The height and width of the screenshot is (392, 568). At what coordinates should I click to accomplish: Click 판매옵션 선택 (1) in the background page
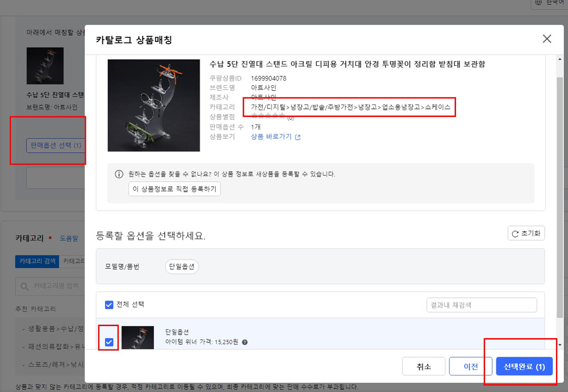tap(56, 145)
